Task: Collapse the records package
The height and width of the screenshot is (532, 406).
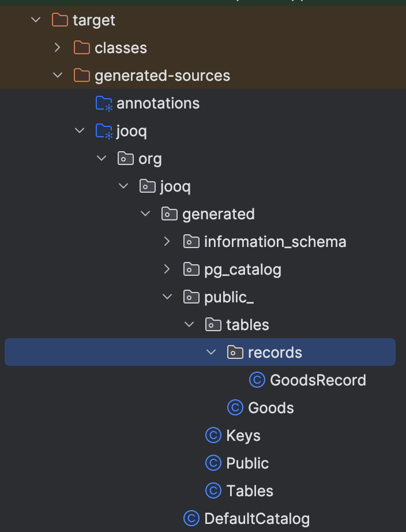Action: click(x=211, y=353)
